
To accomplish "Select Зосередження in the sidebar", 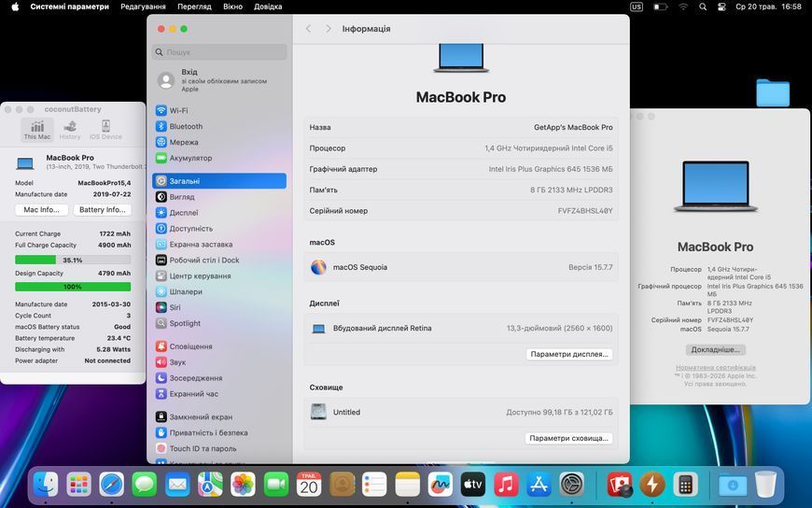I will click(x=219, y=378).
